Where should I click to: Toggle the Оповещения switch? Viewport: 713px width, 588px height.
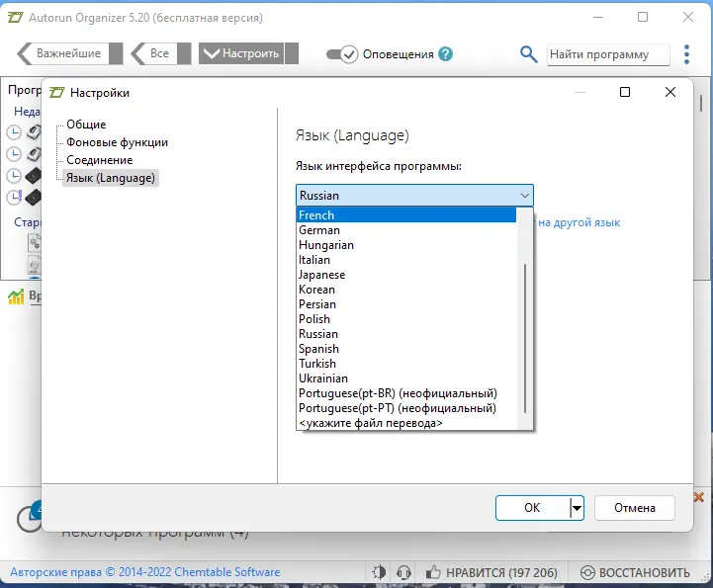[342, 54]
